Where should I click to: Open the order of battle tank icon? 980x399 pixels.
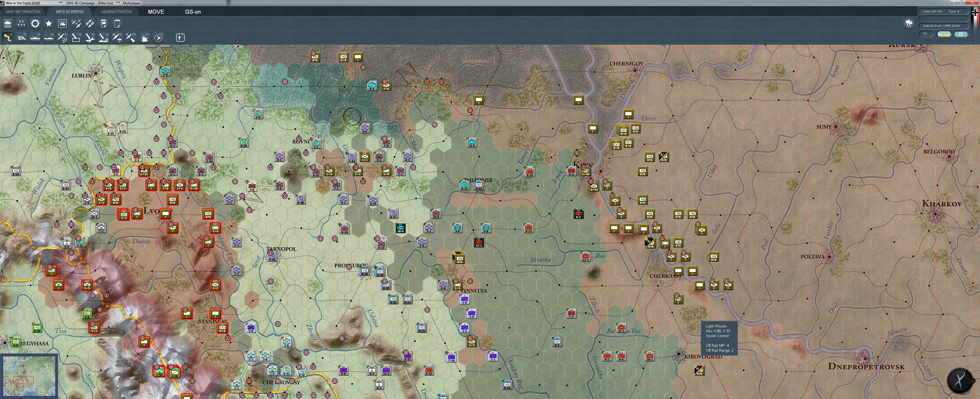pos(8,24)
